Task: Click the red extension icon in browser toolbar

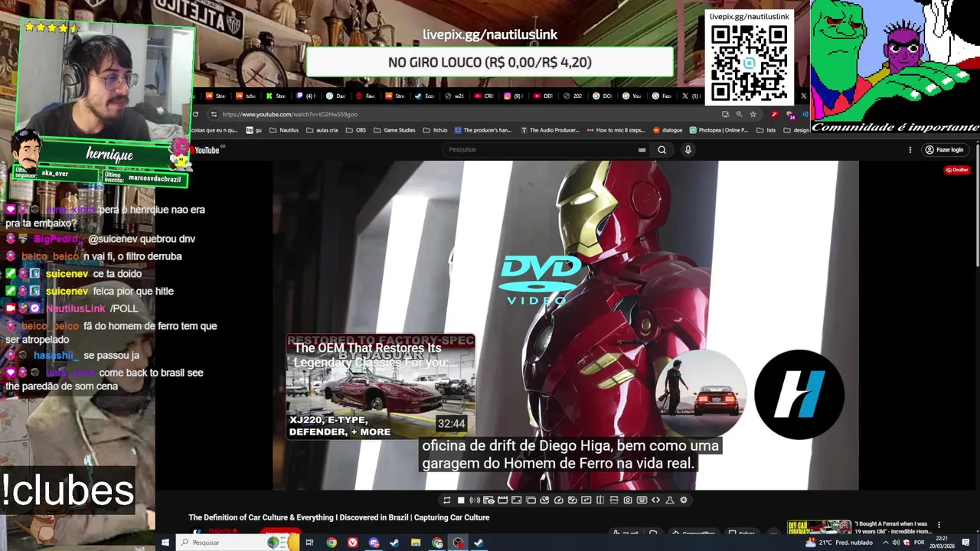Action: pyautogui.click(x=775, y=115)
